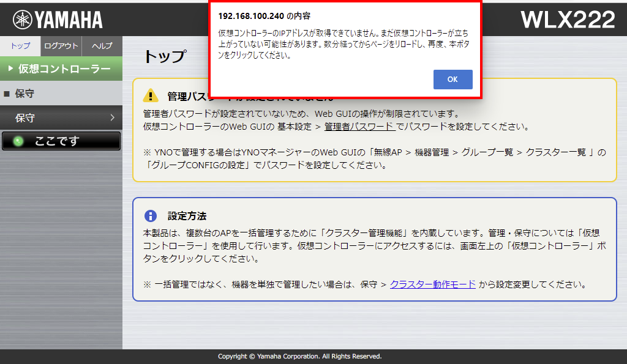Click the WLX222 model name
627x364 pixels.
click(568, 20)
